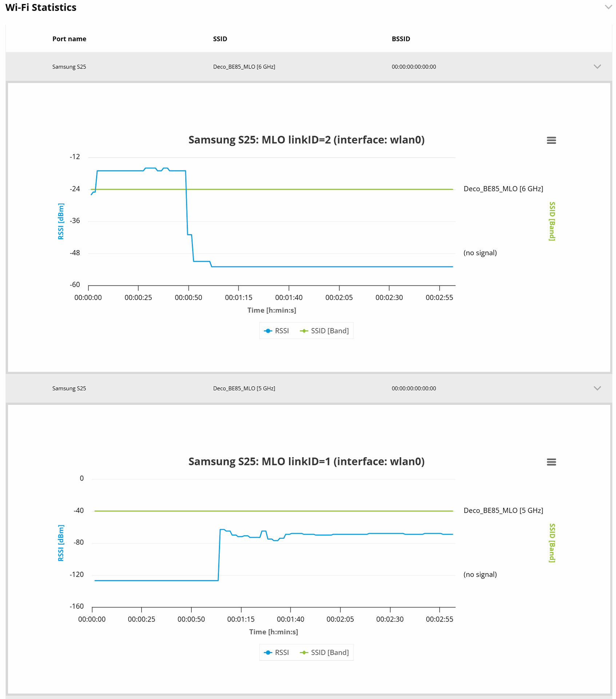Click the linkID=1 chart title
This screenshot has width=616, height=699.
point(306,462)
